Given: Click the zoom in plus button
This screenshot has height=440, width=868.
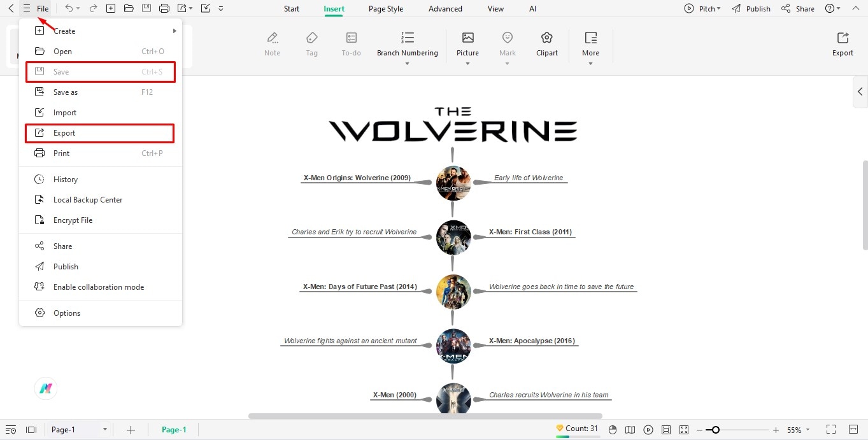Looking at the screenshot, I should click(776, 430).
